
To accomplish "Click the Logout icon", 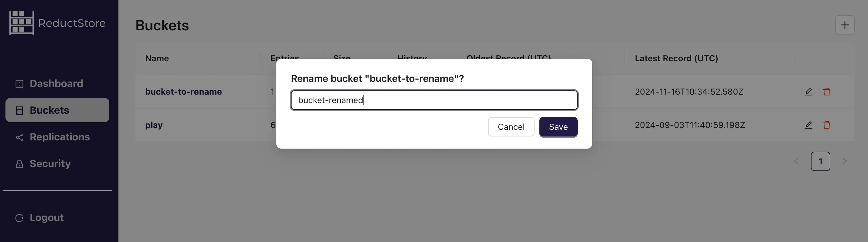I will point(19,217).
